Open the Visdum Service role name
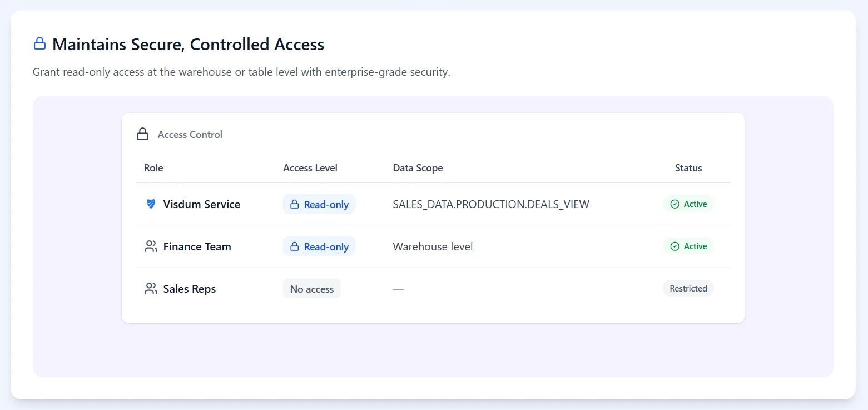The image size is (868, 410). tap(202, 204)
